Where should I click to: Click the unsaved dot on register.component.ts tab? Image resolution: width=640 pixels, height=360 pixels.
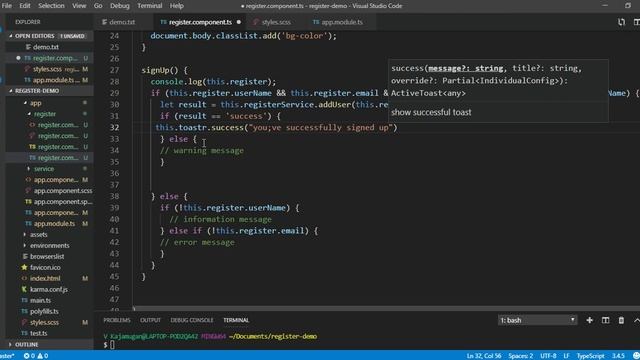[239, 22]
